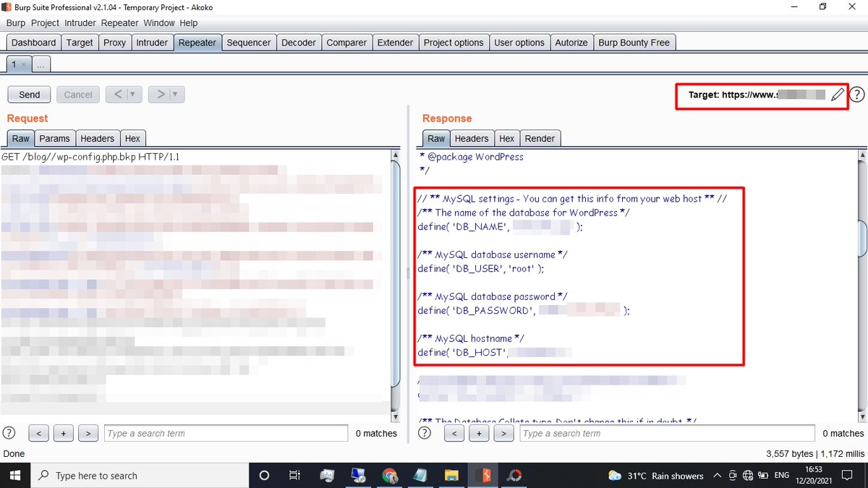Open the Intruder menu
Image resolution: width=868 pixels, height=488 pixels.
coord(80,23)
